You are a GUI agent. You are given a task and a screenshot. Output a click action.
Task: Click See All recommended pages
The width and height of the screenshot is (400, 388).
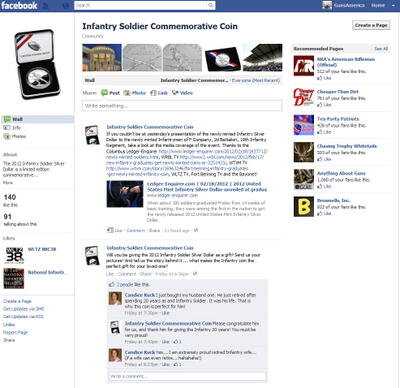[381, 49]
